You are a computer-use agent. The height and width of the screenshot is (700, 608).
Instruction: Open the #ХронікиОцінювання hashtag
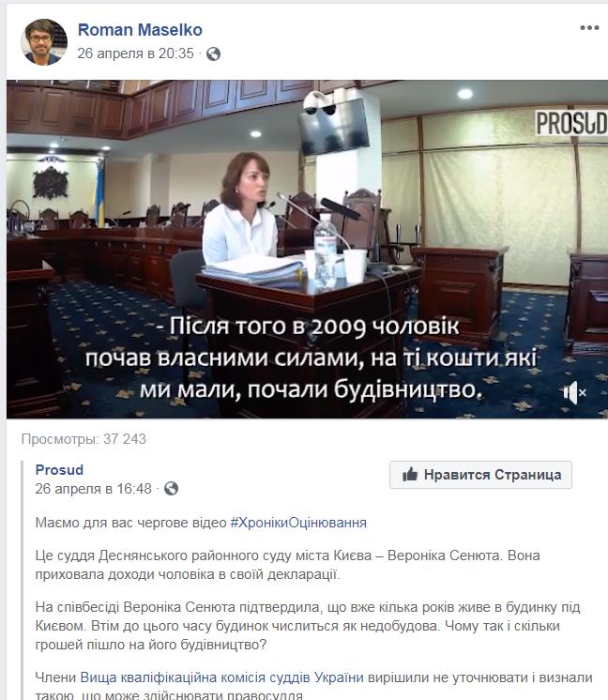(x=298, y=523)
